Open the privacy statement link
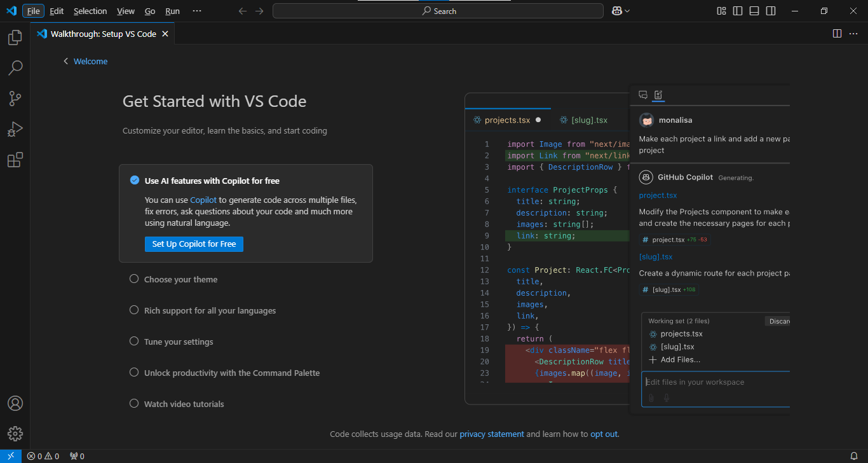This screenshot has width=868, height=463. [492, 434]
